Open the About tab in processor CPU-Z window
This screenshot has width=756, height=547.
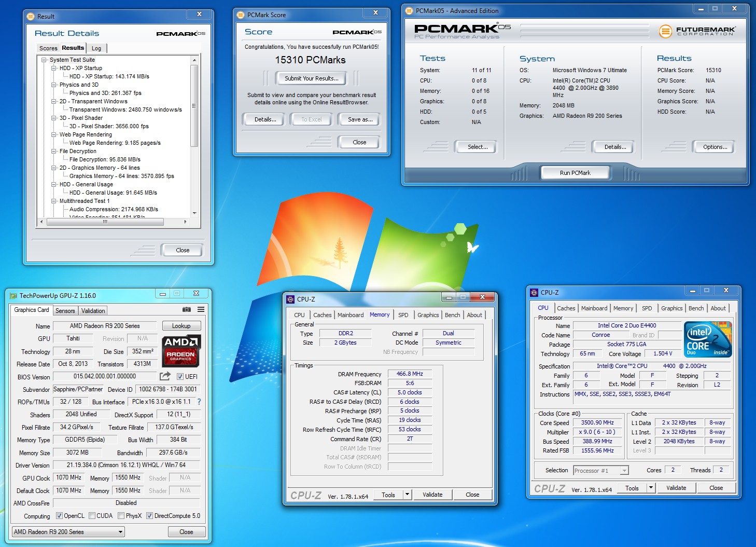point(718,308)
